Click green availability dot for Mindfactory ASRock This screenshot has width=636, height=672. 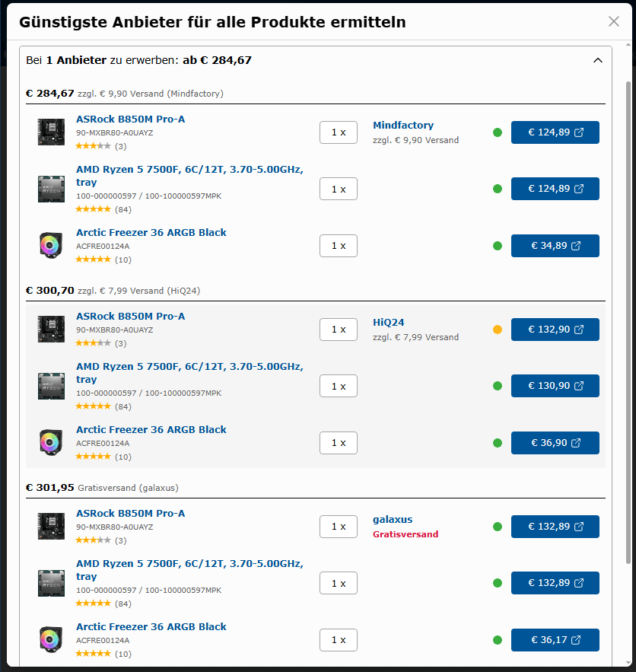[498, 132]
